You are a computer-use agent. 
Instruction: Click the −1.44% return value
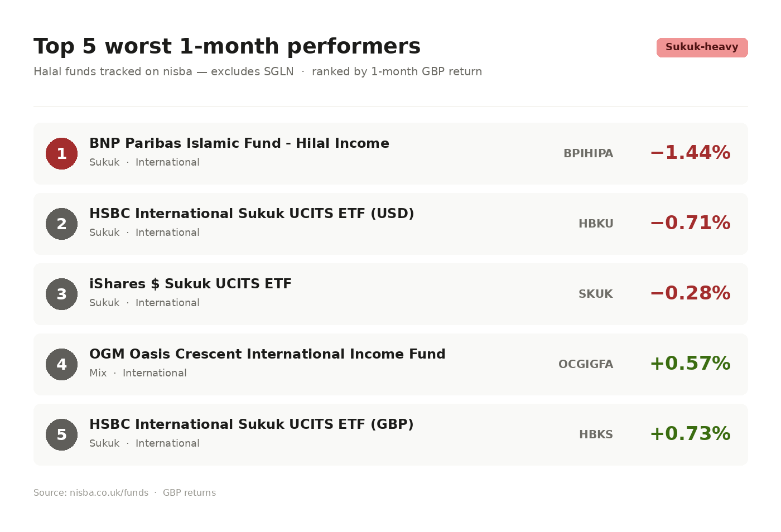690,153
